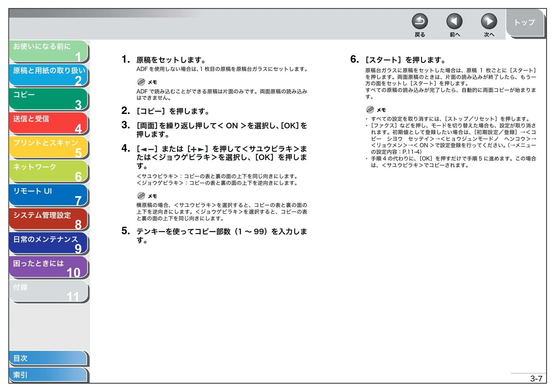Screen dimensions: 555x392
Task: Click the line starting <サユウビラキ>：コピーの表と裏
Action: point(217,176)
